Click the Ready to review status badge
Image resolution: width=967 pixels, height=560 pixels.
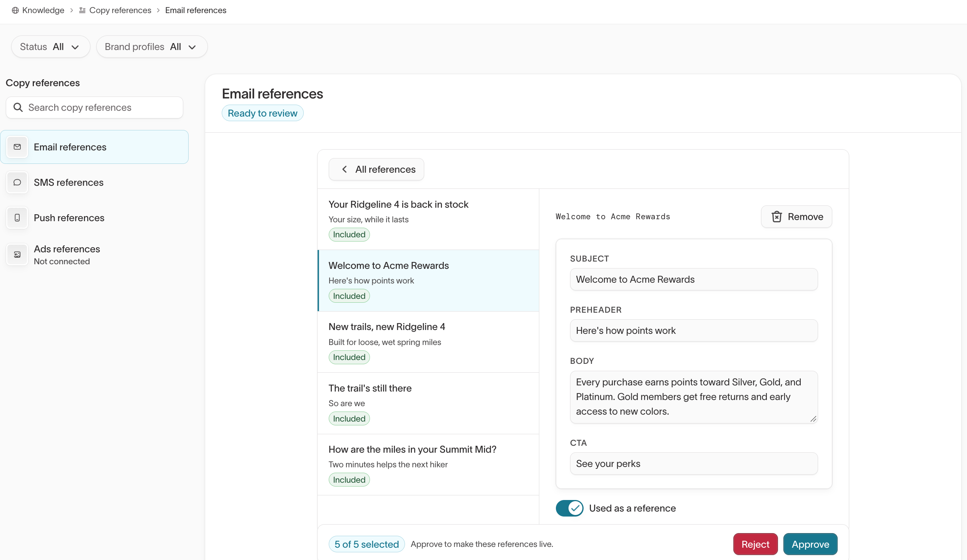(263, 113)
